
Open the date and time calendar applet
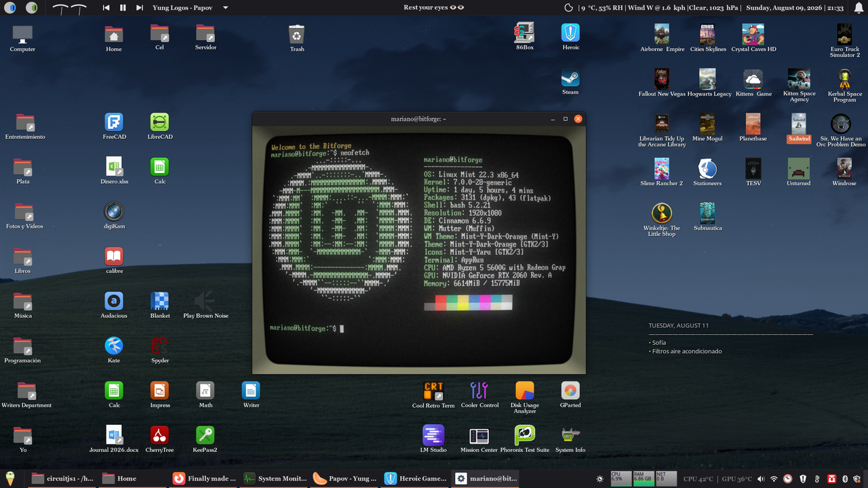795,7
